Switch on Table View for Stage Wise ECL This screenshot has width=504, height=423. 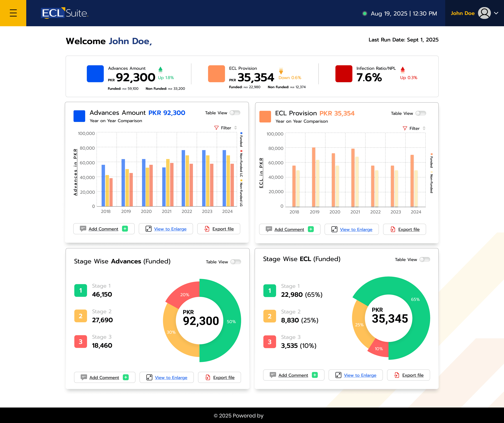coord(425,259)
